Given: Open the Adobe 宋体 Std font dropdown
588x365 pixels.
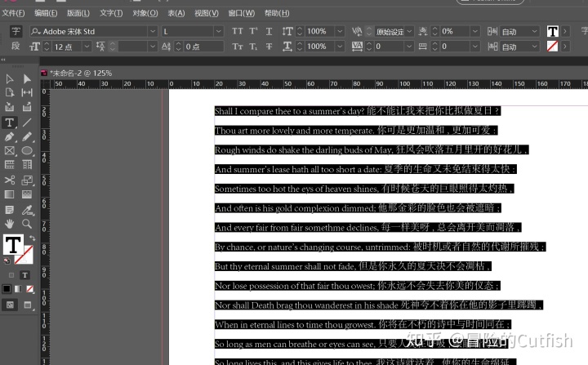Looking at the screenshot, I should [152, 31].
